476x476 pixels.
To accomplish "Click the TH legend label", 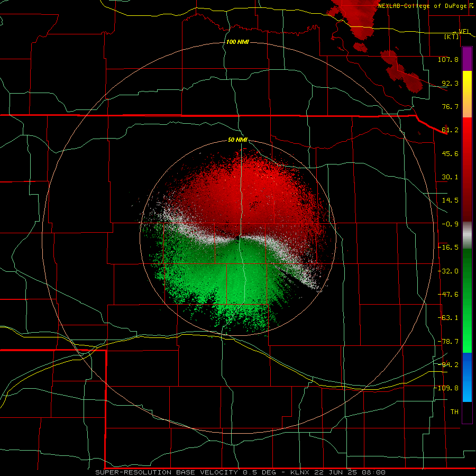I will pyautogui.click(x=454, y=412).
